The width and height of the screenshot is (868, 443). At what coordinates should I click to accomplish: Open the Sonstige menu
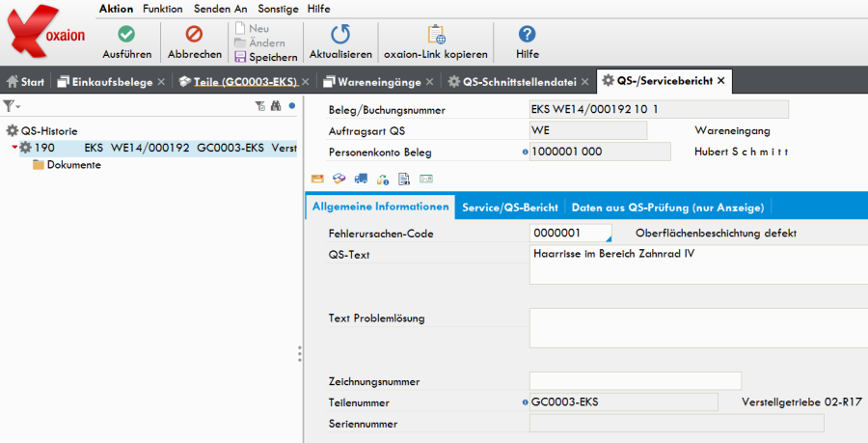pos(278,9)
